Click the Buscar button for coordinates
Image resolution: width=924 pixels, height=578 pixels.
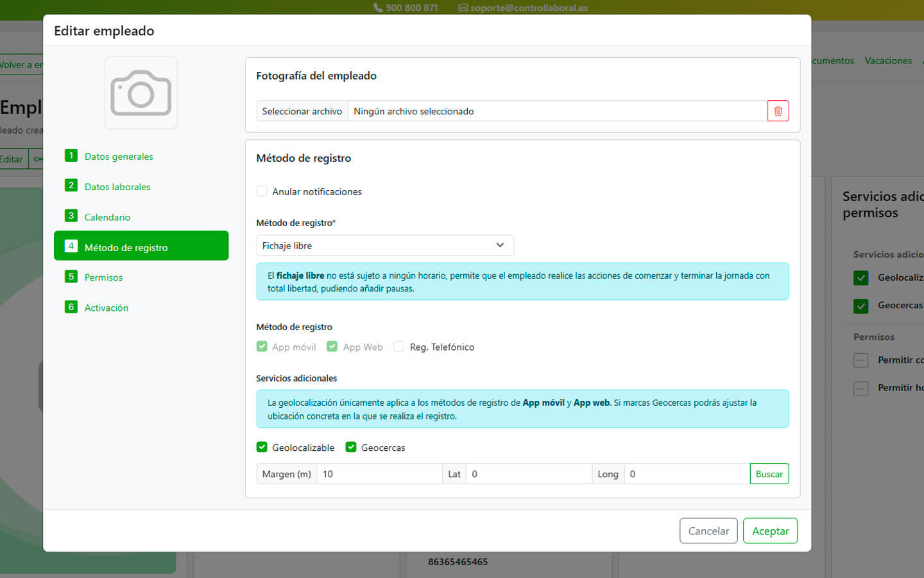pos(769,474)
